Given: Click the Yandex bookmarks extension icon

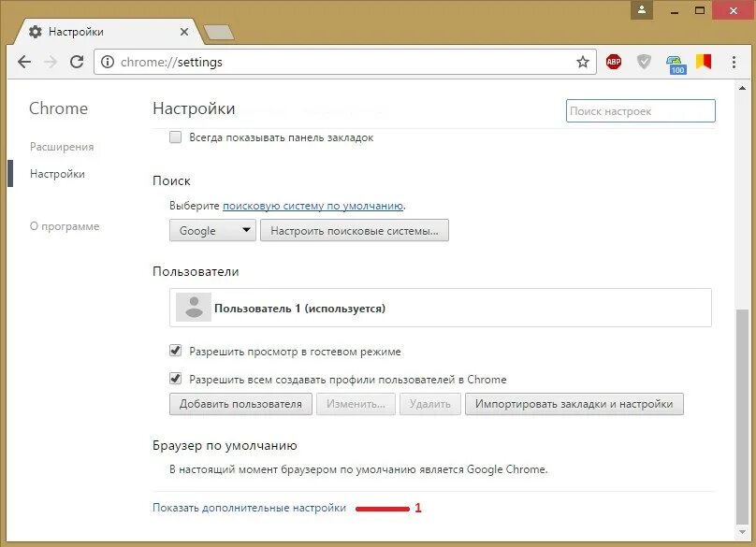Looking at the screenshot, I should click(x=705, y=62).
